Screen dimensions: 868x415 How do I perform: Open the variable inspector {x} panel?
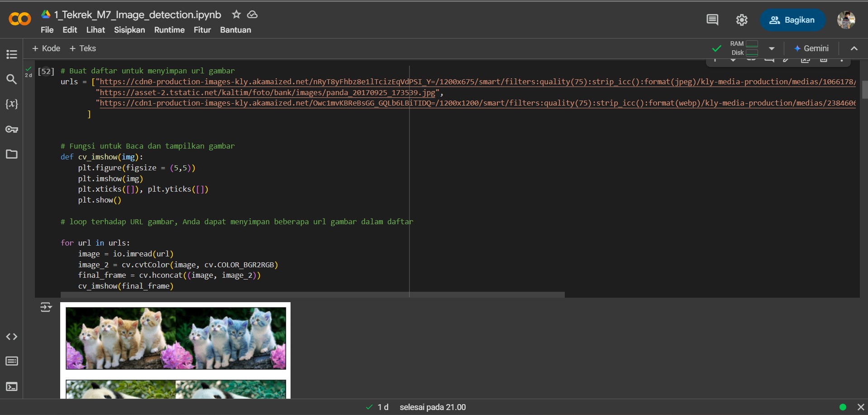11,104
